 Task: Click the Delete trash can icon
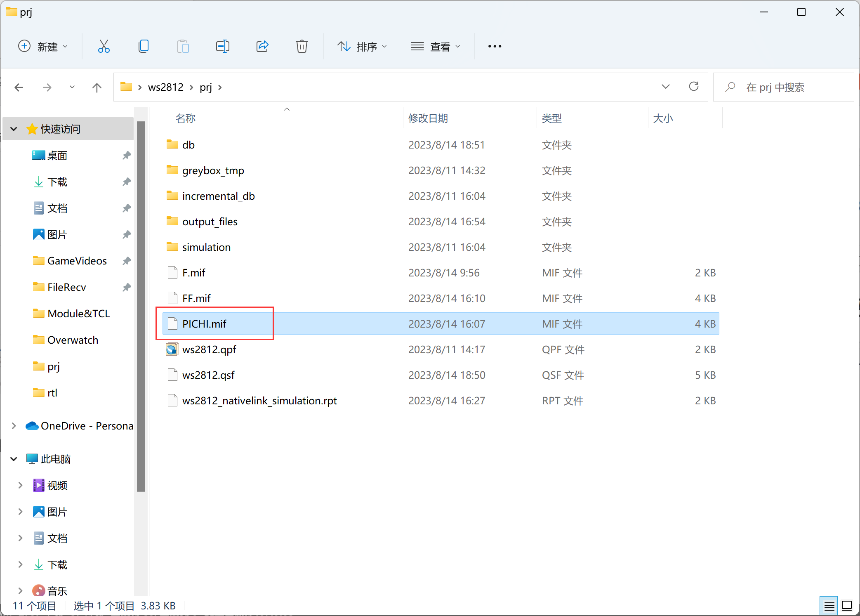[x=302, y=46]
